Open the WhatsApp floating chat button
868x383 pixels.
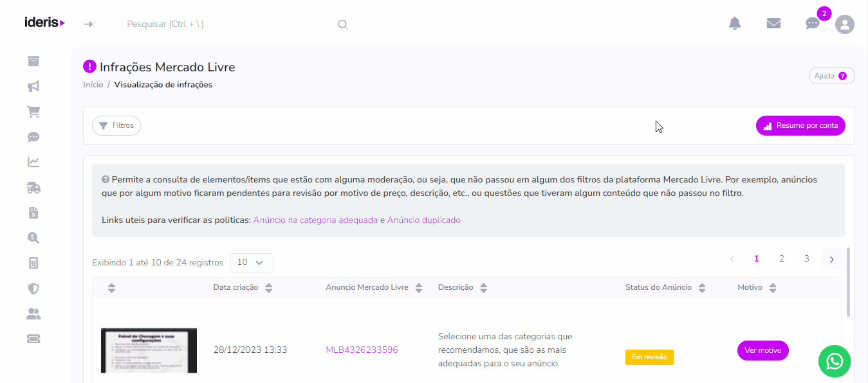point(834,361)
